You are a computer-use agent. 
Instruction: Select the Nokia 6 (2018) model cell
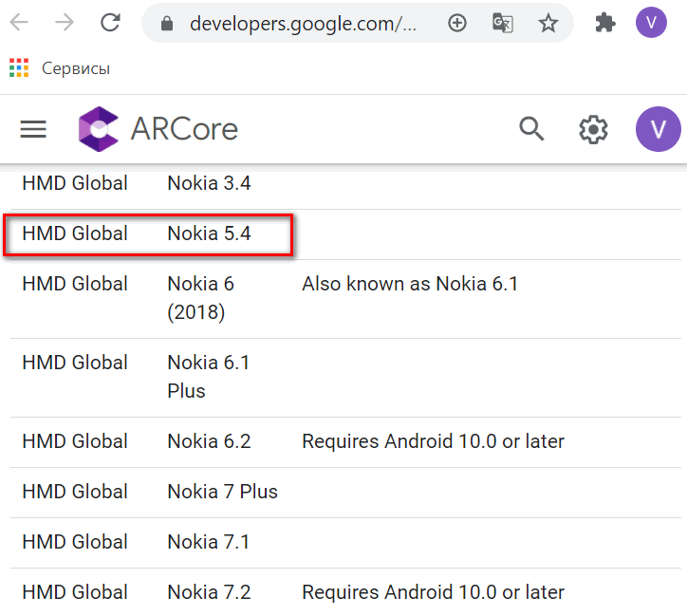(x=200, y=298)
